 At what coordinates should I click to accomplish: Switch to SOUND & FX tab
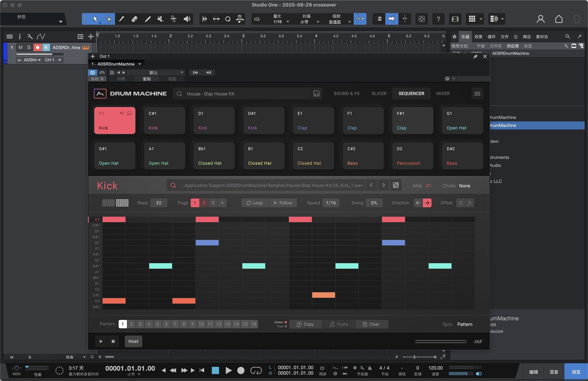[347, 94]
